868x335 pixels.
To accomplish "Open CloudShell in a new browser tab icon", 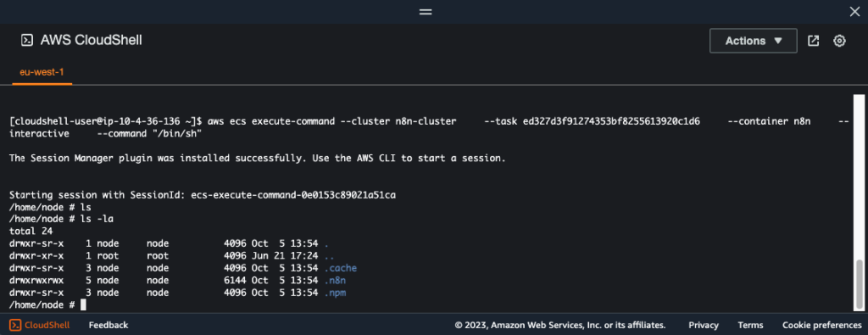I will [813, 41].
